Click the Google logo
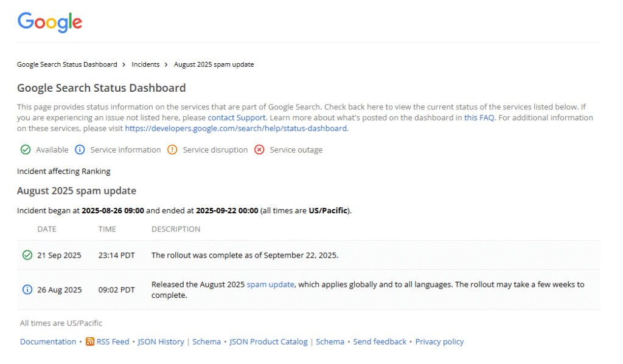623x364 pixels. [x=49, y=22]
